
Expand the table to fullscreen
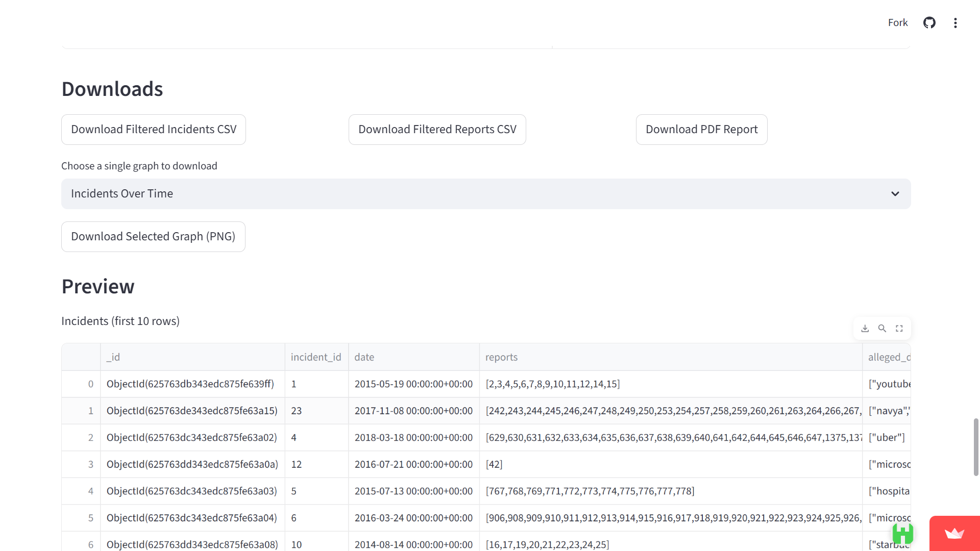click(899, 329)
